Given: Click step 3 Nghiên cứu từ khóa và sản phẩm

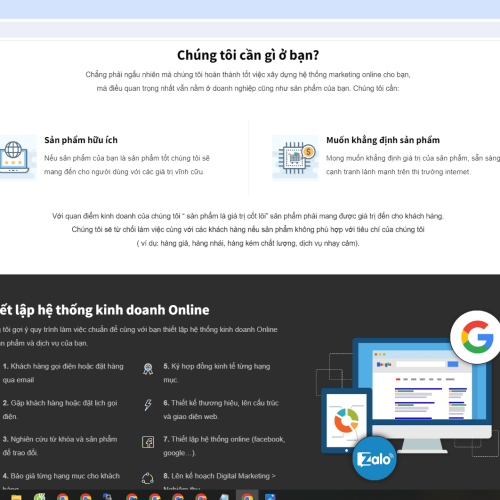Looking at the screenshot, I should click(x=60, y=446).
